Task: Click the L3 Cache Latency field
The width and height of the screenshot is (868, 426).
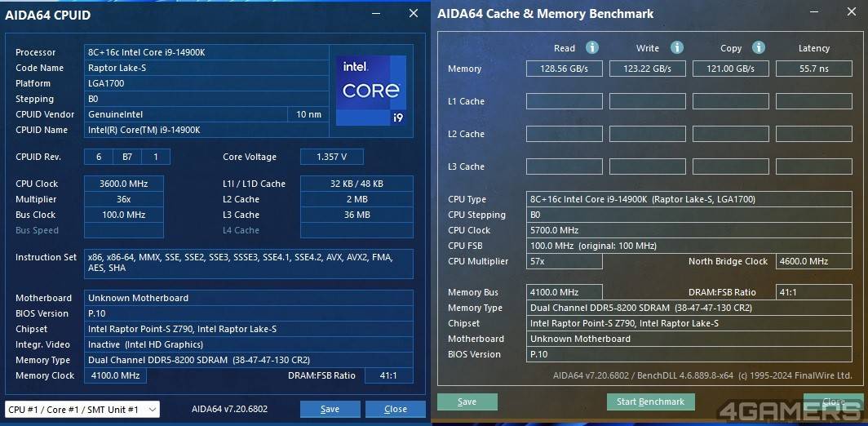Action: tap(814, 166)
